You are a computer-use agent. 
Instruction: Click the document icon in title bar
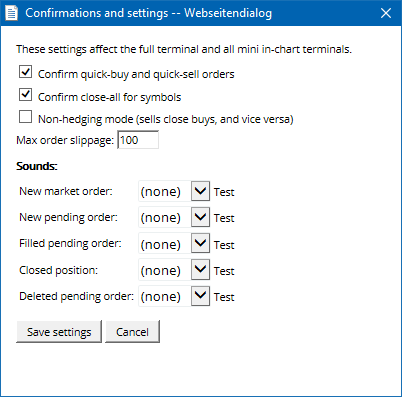click(12, 13)
